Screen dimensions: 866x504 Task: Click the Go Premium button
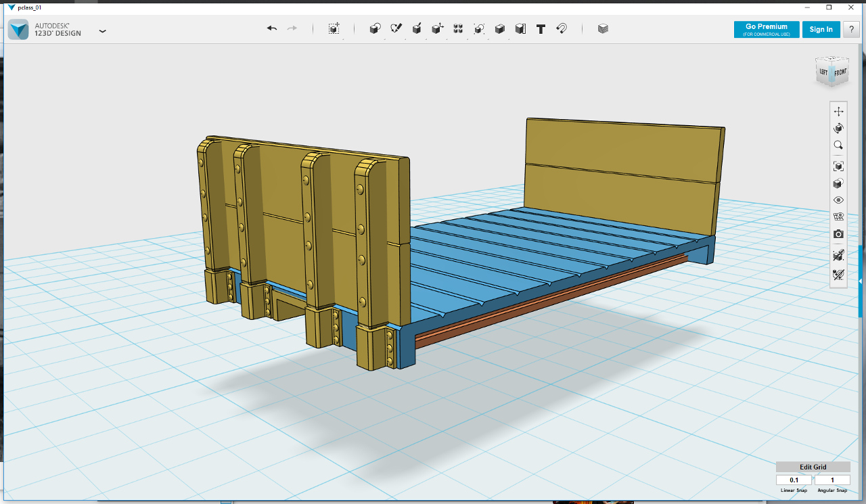coord(767,29)
